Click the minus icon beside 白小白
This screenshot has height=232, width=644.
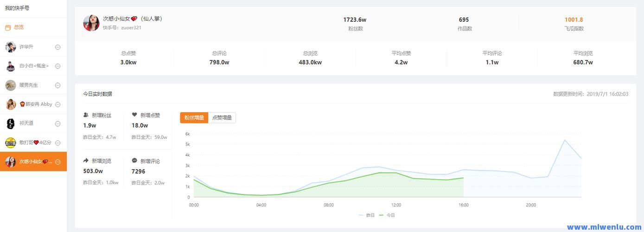pos(58,66)
